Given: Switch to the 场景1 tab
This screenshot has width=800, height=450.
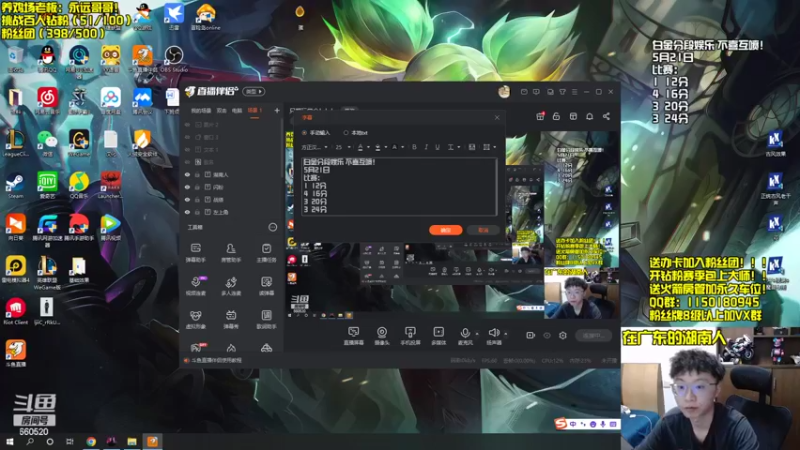Looking at the screenshot, I should point(255,110).
